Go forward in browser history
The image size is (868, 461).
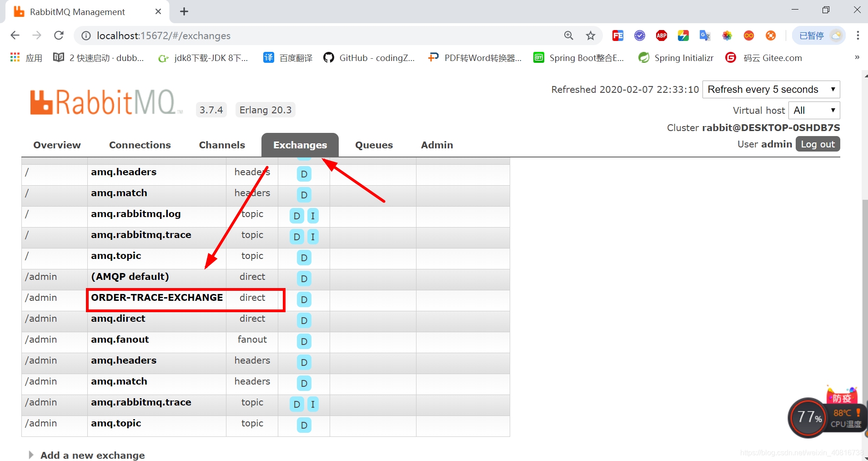[37, 35]
